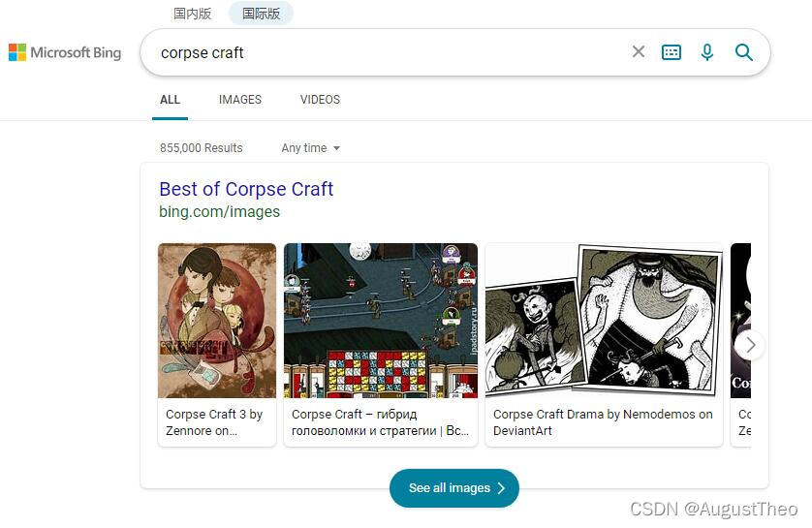The width and height of the screenshot is (812, 528).
Task: Open Corpse Craft Drama by Nemodemos thumbnail
Action: [x=604, y=321]
